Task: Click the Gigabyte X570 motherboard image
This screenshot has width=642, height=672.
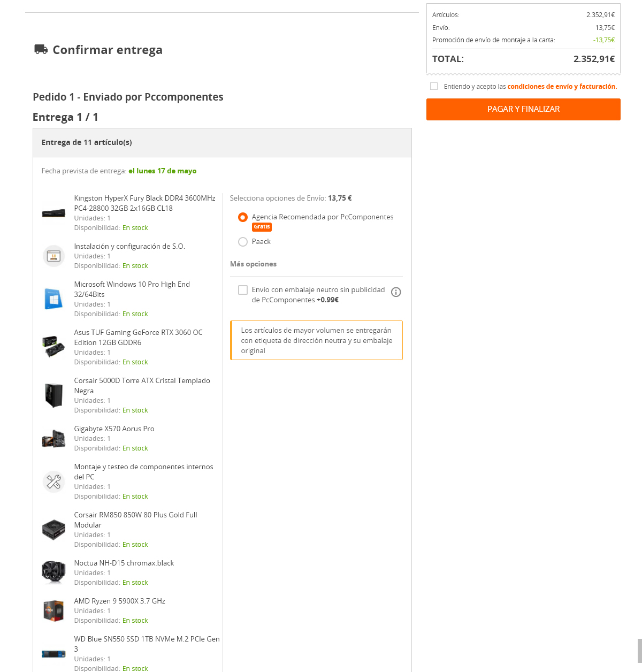Action: [x=53, y=439]
